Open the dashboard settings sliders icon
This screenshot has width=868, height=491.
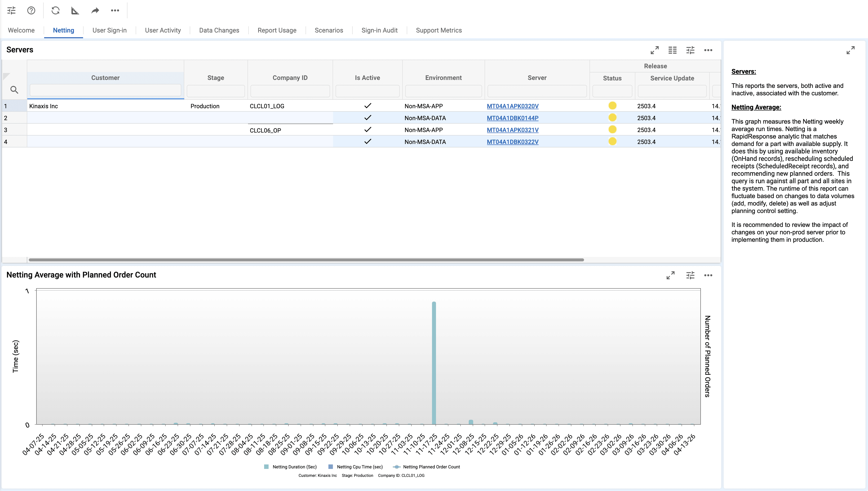[11, 10]
